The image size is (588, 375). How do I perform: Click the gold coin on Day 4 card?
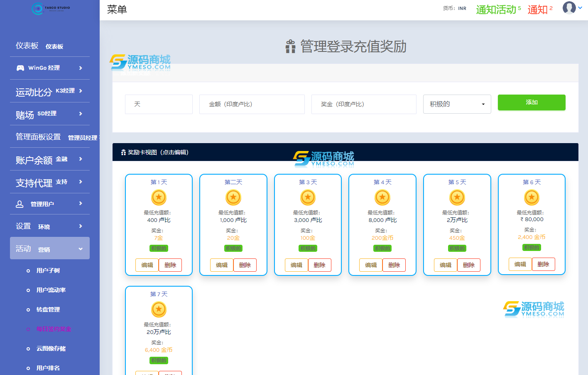click(382, 197)
